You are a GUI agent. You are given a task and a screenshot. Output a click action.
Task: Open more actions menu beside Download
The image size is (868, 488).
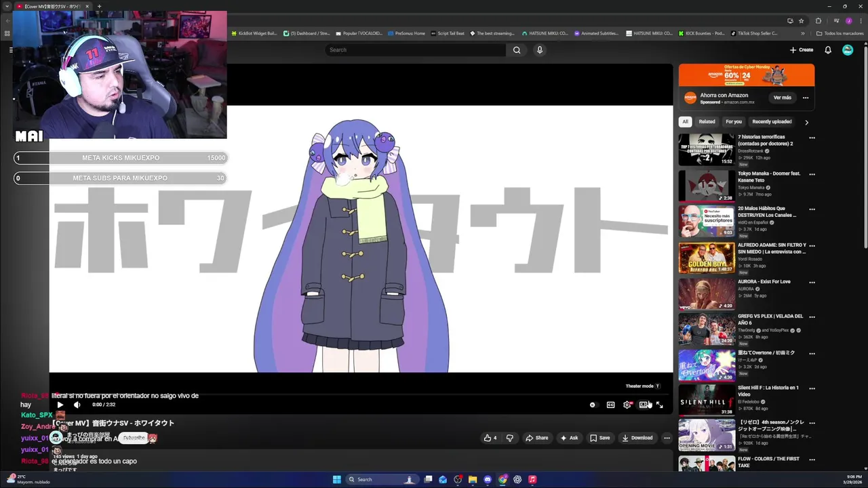pyautogui.click(x=667, y=438)
